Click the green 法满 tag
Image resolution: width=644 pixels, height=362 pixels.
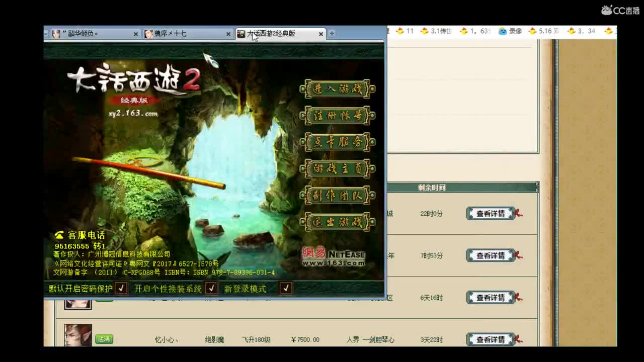click(104, 339)
